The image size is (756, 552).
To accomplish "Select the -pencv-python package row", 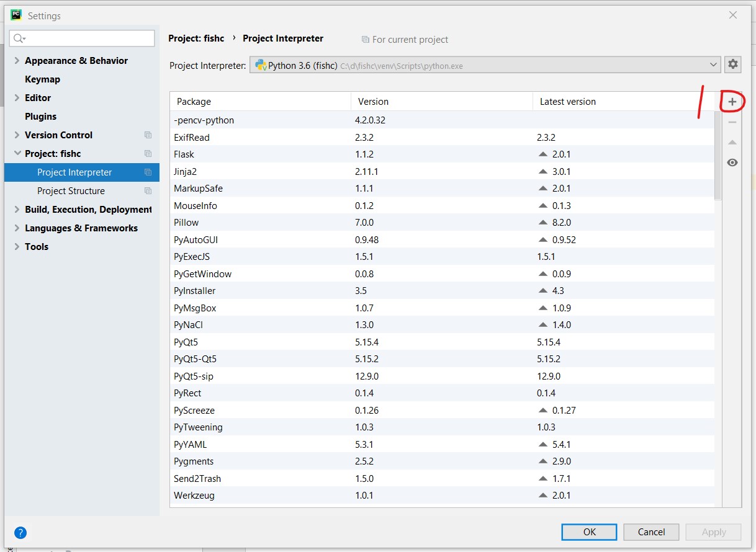I will click(442, 120).
